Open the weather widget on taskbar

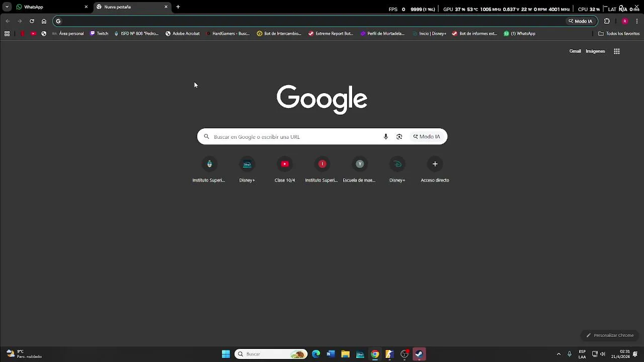click(x=24, y=354)
